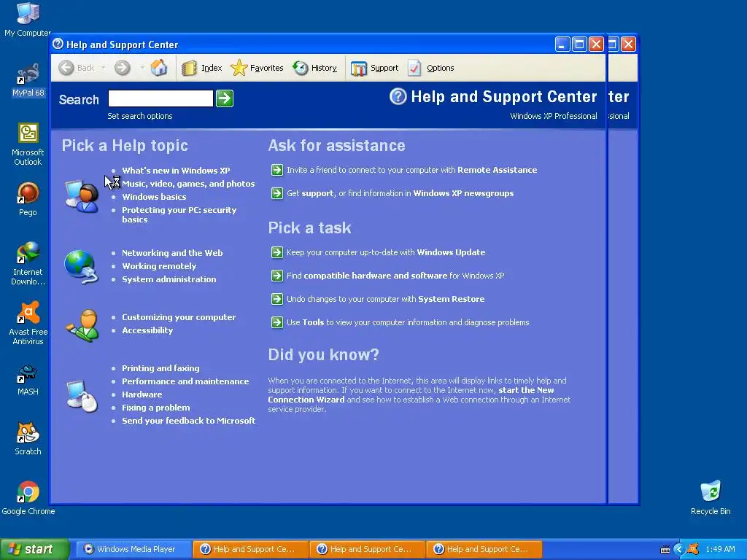The width and height of the screenshot is (747, 560).
Task: Click the keyboard icon in system tray
Action: 665,550
